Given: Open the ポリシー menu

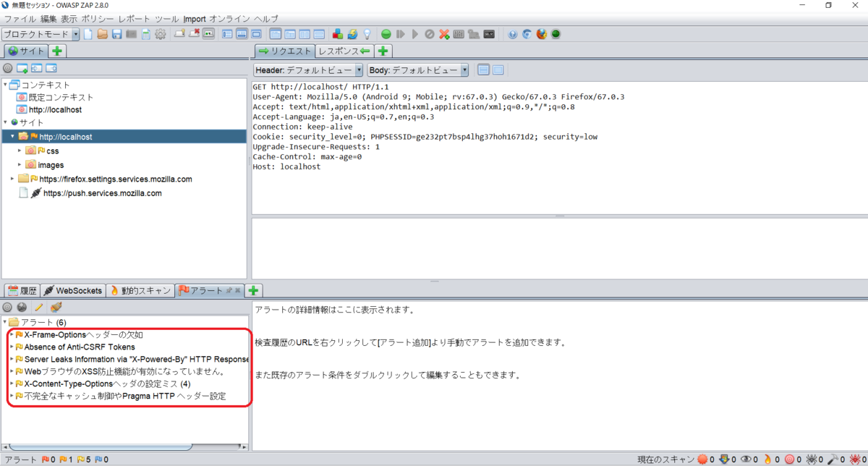Looking at the screenshot, I should [97, 18].
